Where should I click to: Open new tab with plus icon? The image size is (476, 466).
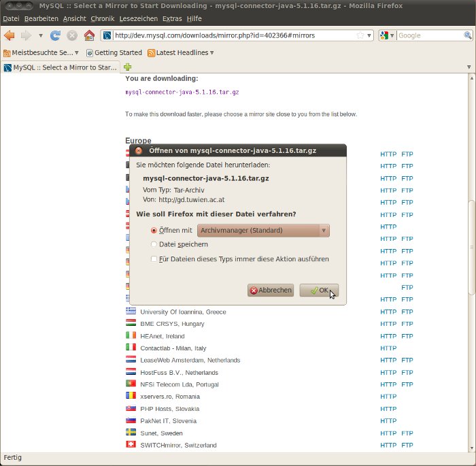[127, 67]
